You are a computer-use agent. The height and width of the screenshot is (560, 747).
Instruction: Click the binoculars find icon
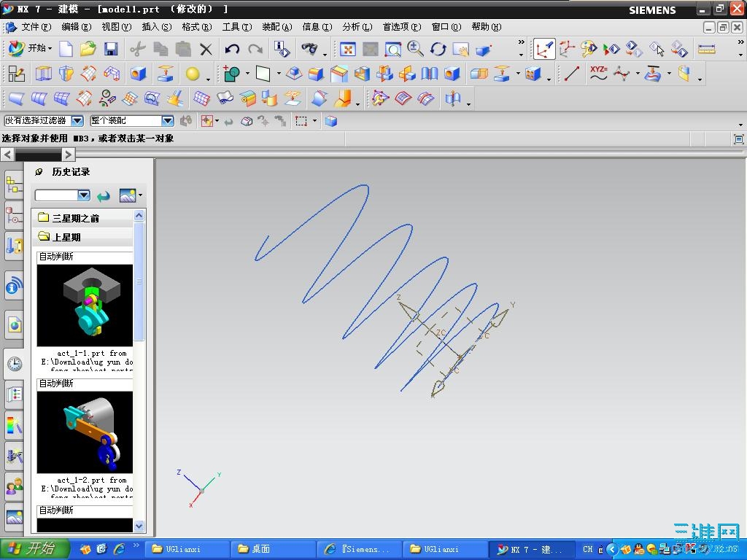309,48
